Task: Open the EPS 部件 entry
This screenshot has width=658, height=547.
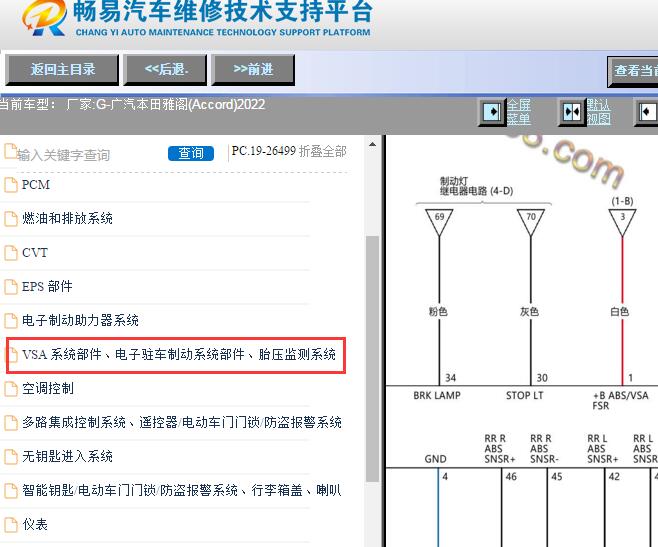Action: pos(47,287)
